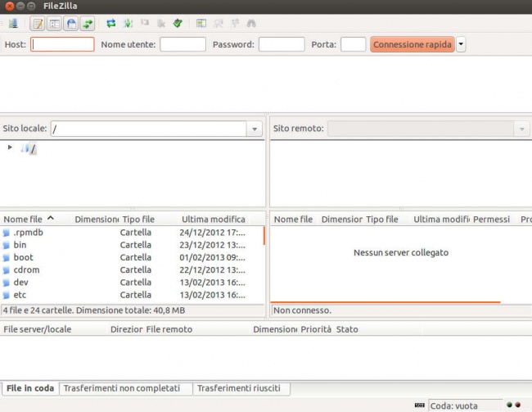
Task: Open the Site Manager icon
Action: [x=13, y=24]
